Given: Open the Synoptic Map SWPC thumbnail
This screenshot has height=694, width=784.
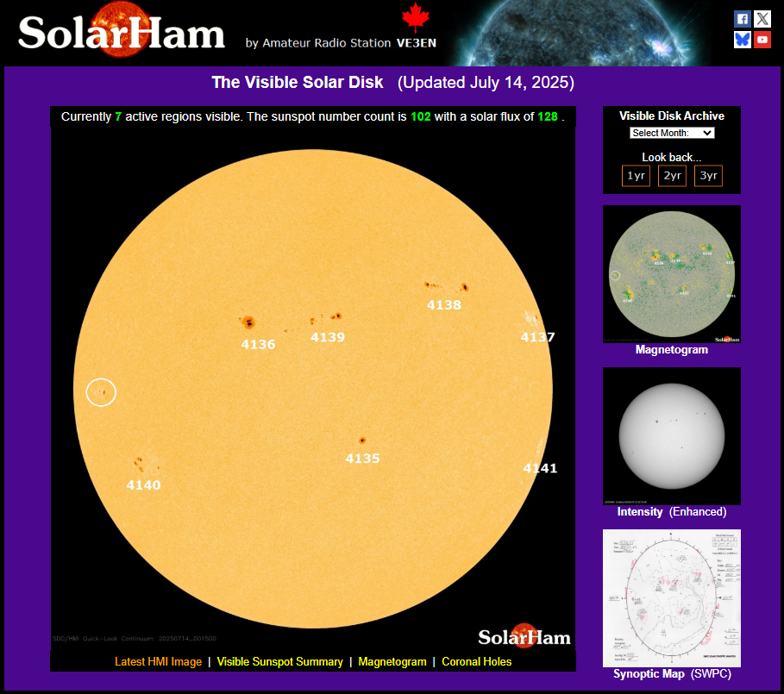Looking at the screenshot, I should [672, 597].
